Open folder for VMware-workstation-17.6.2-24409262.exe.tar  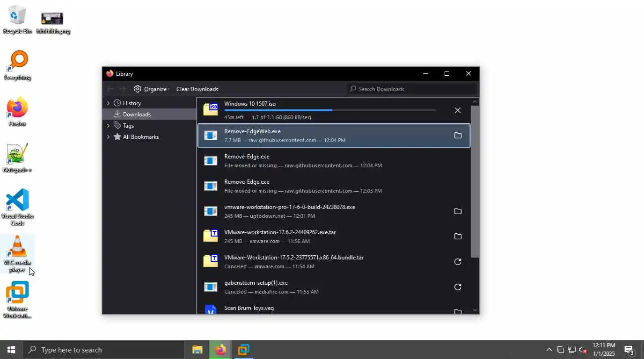point(458,237)
